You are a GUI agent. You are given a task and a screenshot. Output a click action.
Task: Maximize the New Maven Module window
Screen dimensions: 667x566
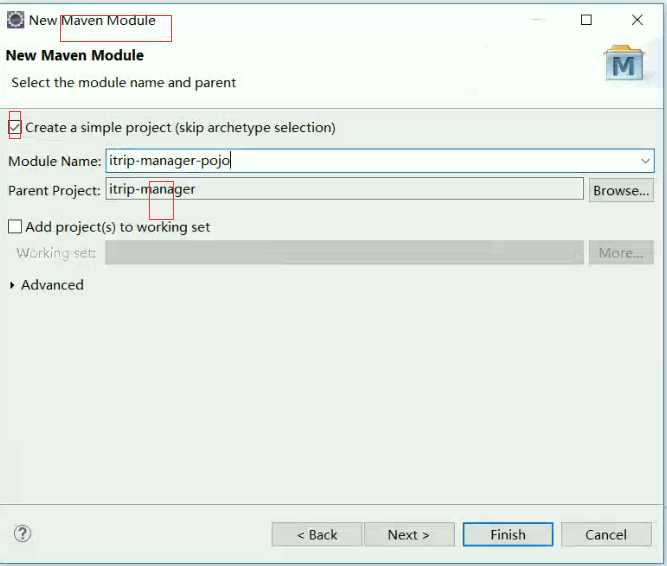[x=586, y=20]
